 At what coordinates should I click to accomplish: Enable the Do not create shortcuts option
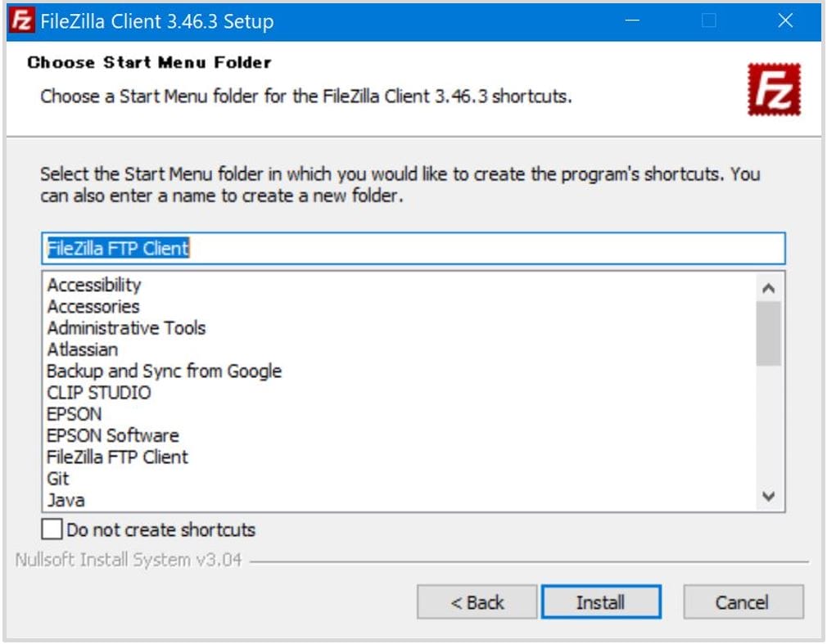coord(50,529)
